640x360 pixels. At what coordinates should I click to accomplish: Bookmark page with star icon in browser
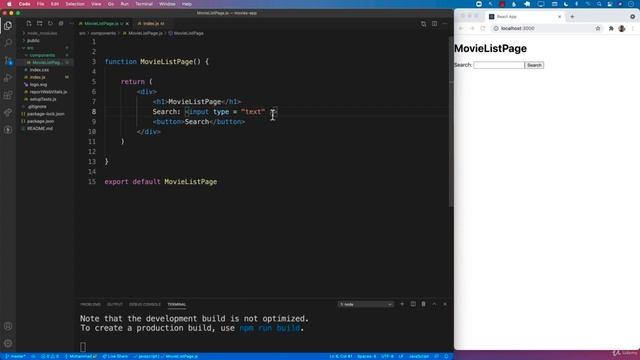598,28
